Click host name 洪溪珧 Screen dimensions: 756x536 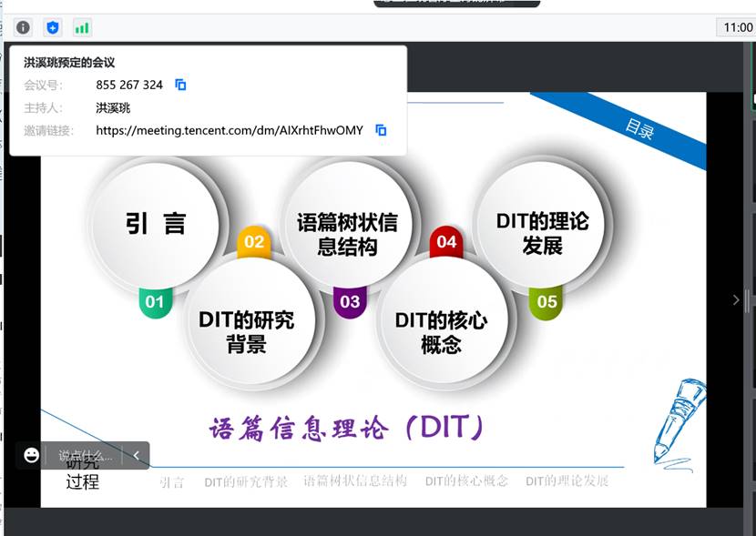[111, 107]
